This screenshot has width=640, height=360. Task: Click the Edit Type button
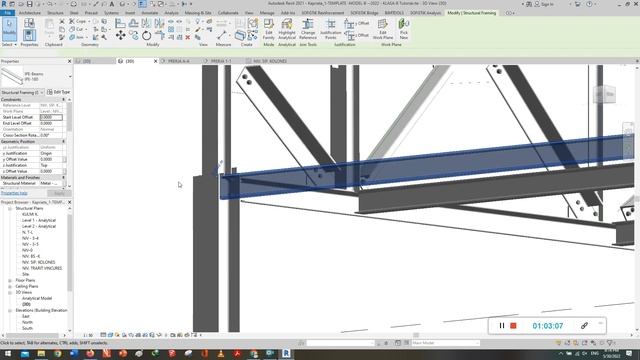point(59,93)
